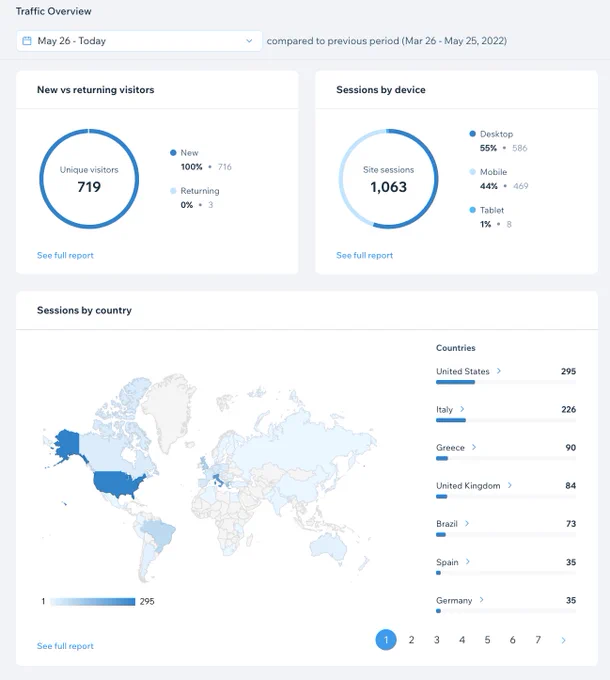Screen dimensions: 610x680
Task: Go to page 5 of countries list
Action: pyautogui.click(x=487, y=640)
